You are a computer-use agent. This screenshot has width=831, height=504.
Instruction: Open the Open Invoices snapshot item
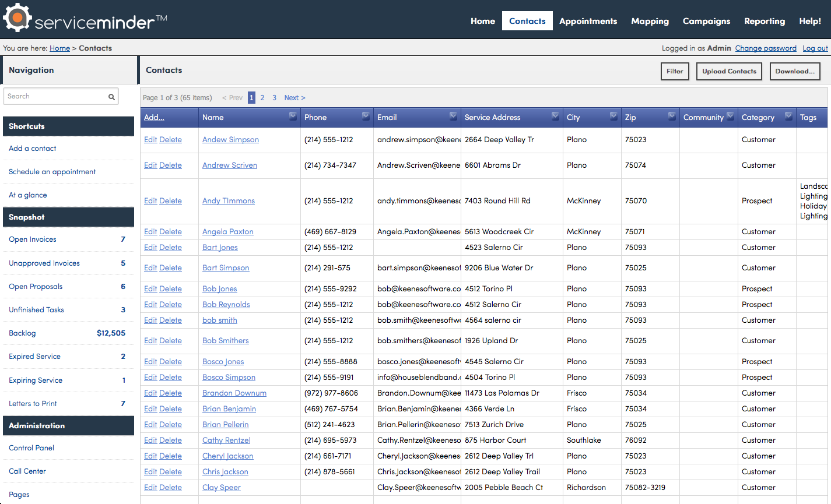pos(33,239)
